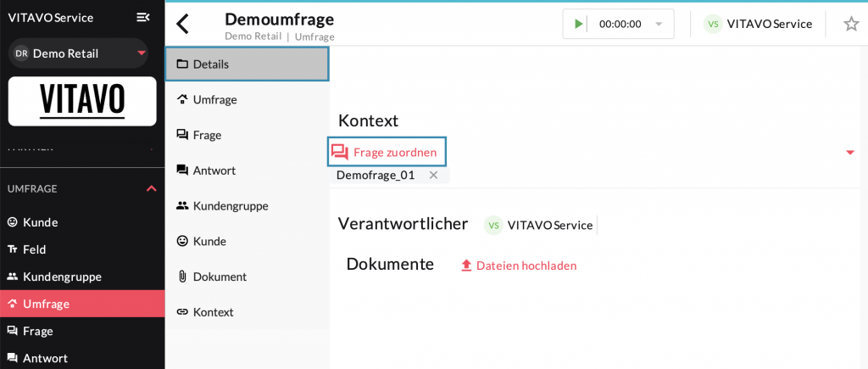Screen dimensions: 868x369
Task: Click Frage zuordnen field
Action: coord(387,153)
